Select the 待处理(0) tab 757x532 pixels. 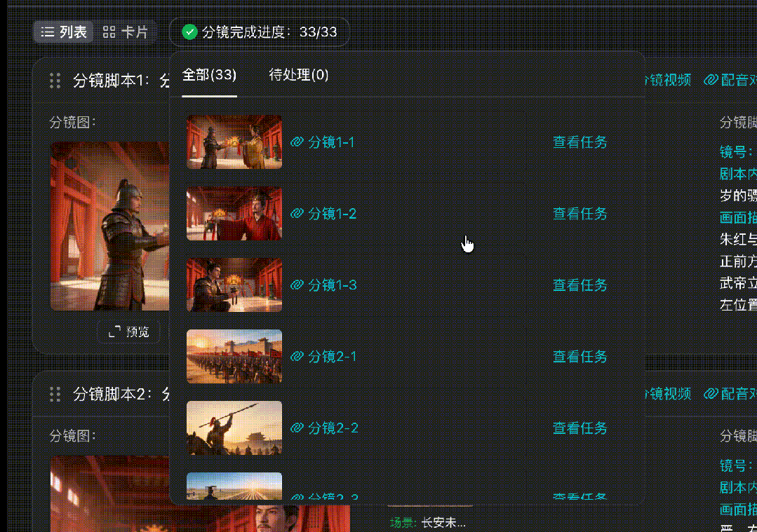coord(298,75)
